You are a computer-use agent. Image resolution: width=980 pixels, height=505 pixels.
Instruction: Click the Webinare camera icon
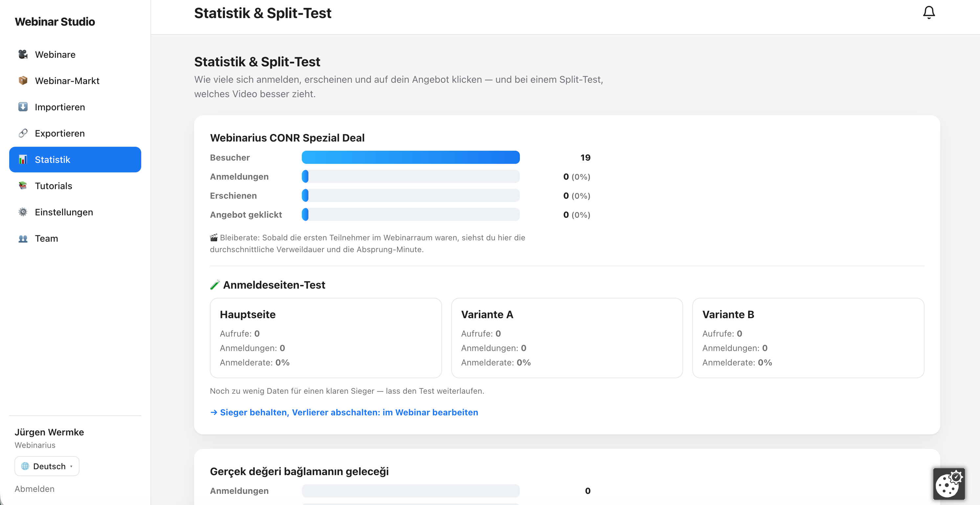tap(23, 55)
